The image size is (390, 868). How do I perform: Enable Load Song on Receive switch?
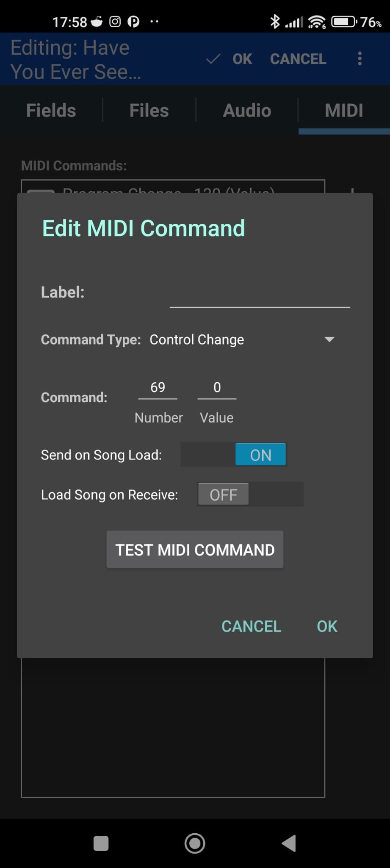click(250, 494)
